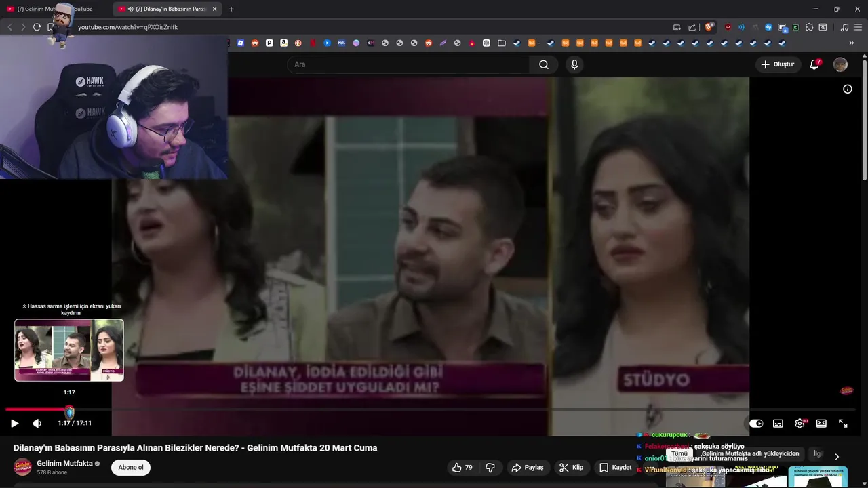Turn on subtitles with the captions button
The height and width of the screenshot is (488, 868).
778,423
